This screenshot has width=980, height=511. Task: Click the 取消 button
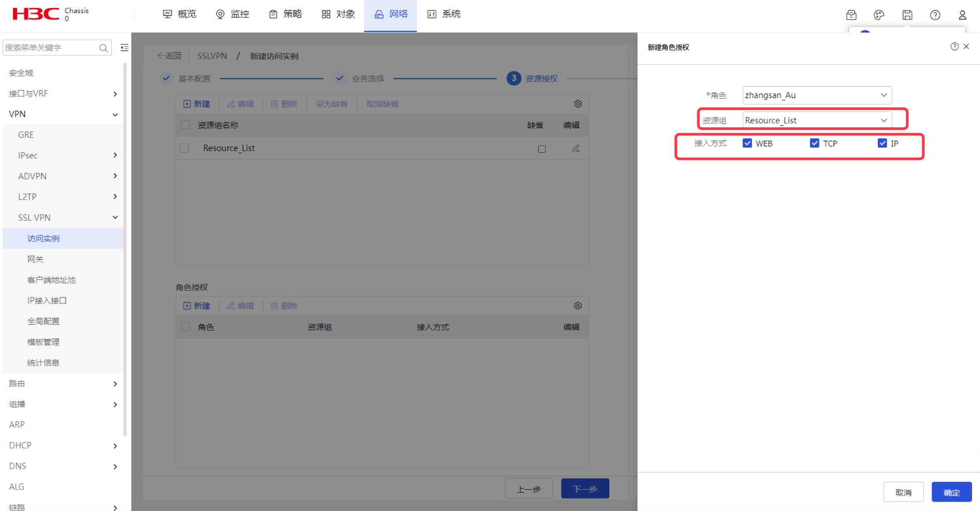903,492
